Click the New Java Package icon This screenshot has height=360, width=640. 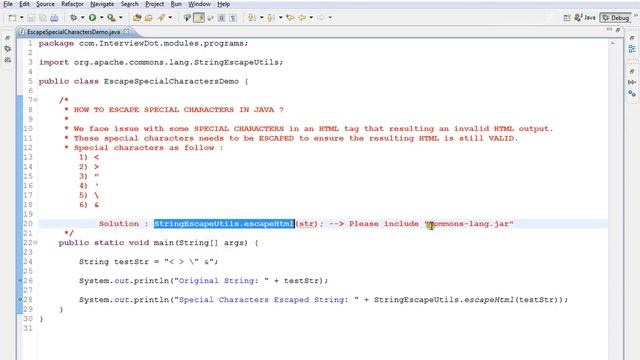(137, 18)
